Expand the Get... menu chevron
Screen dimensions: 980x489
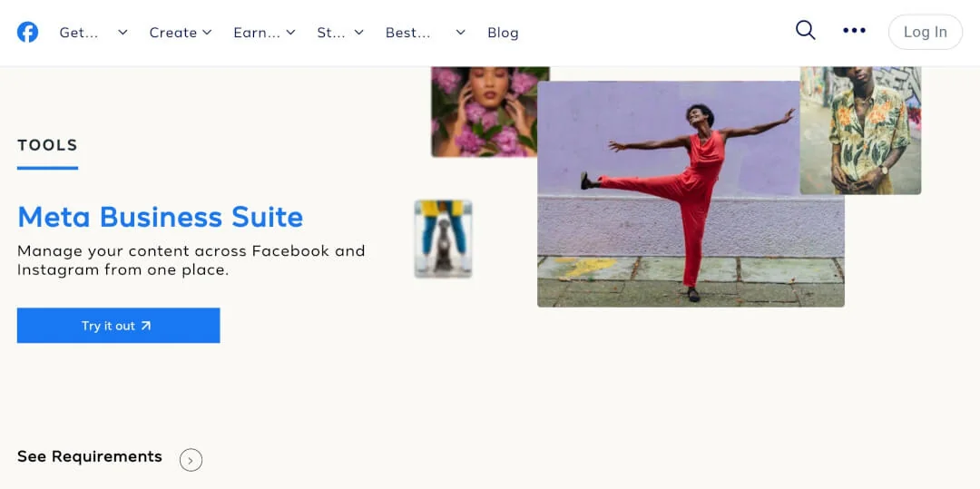click(122, 33)
